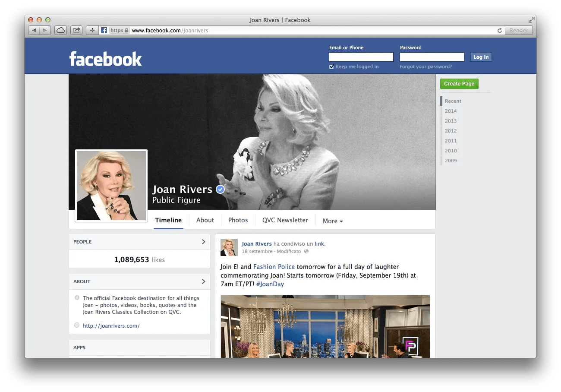This screenshot has height=392, width=561.
Task: Open the QVC Newsletter tab
Action: coord(285,220)
